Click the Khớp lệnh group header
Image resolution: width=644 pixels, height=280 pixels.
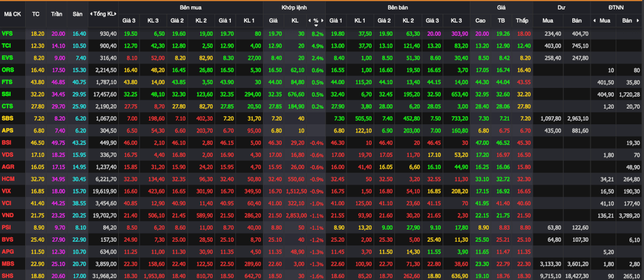(294, 8)
